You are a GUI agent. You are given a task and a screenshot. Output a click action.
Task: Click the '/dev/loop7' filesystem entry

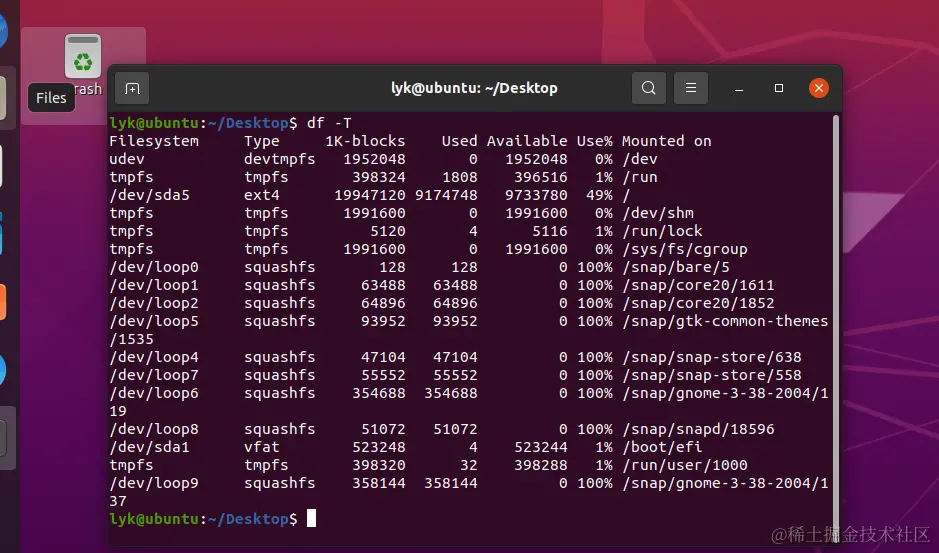pyautogui.click(x=154, y=375)
